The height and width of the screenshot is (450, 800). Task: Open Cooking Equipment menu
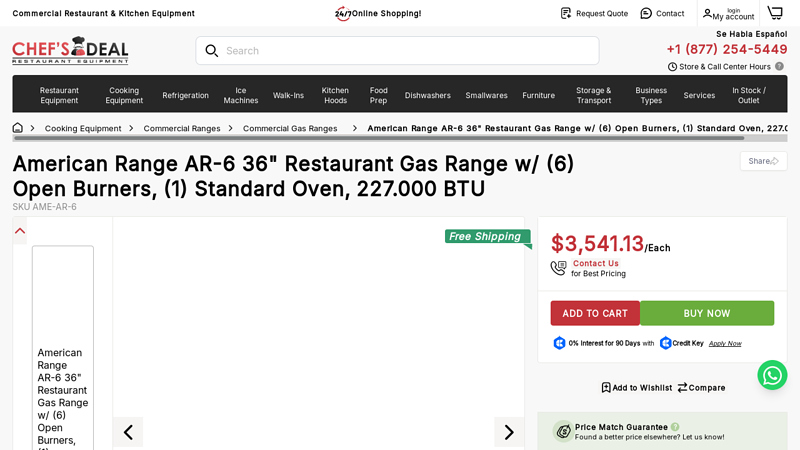124,95
